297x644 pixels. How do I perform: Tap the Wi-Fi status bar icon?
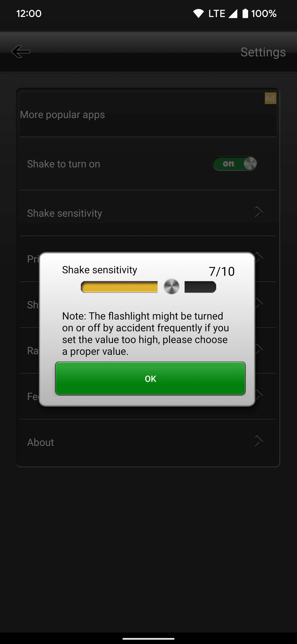199,13
